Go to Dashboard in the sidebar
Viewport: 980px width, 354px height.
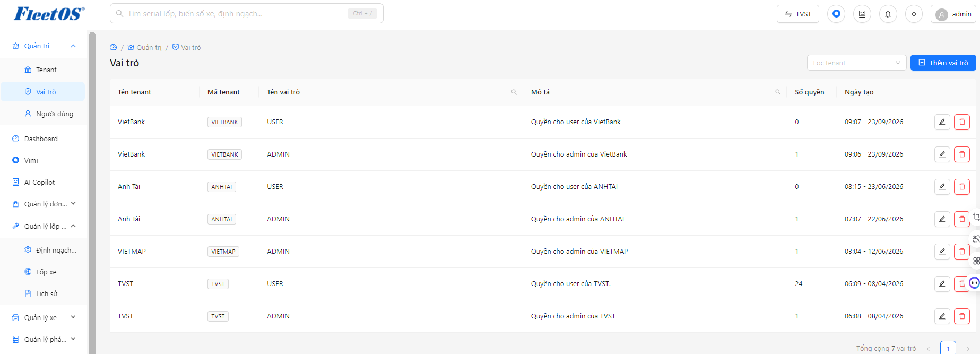(42, 139)
